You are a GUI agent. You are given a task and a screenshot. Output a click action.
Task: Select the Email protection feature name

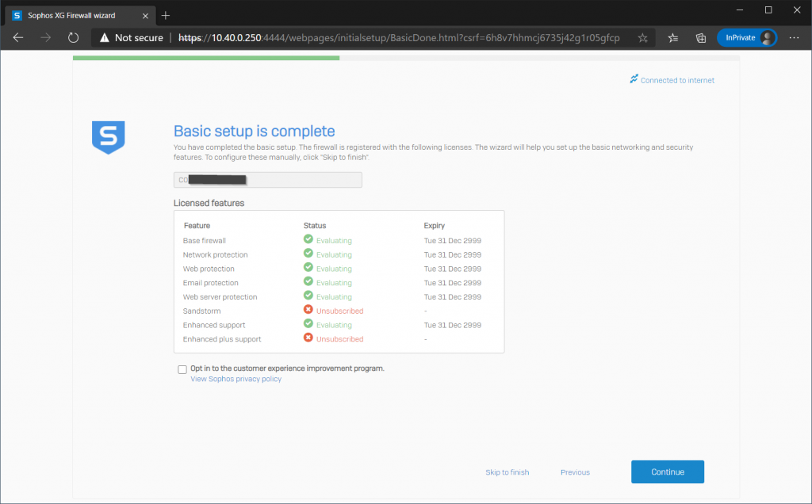tap(211, 283)
